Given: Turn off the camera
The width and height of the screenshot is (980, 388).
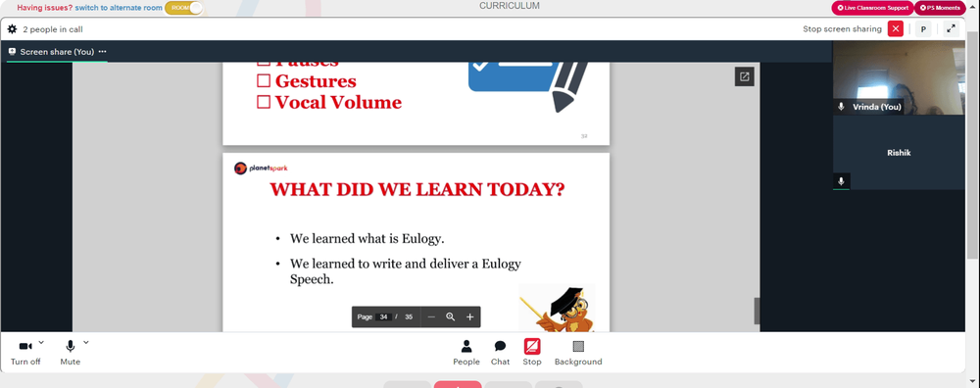Looking at the screenshot, I should [25, 353].
